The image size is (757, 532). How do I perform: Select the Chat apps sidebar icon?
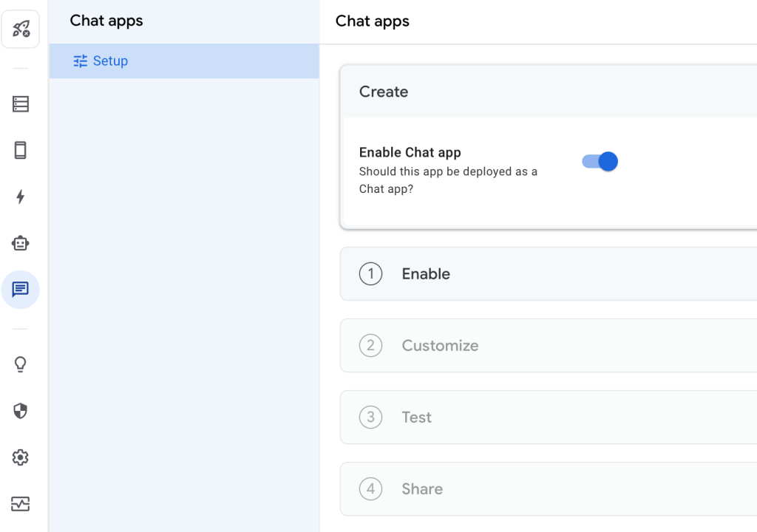[21, 290]
